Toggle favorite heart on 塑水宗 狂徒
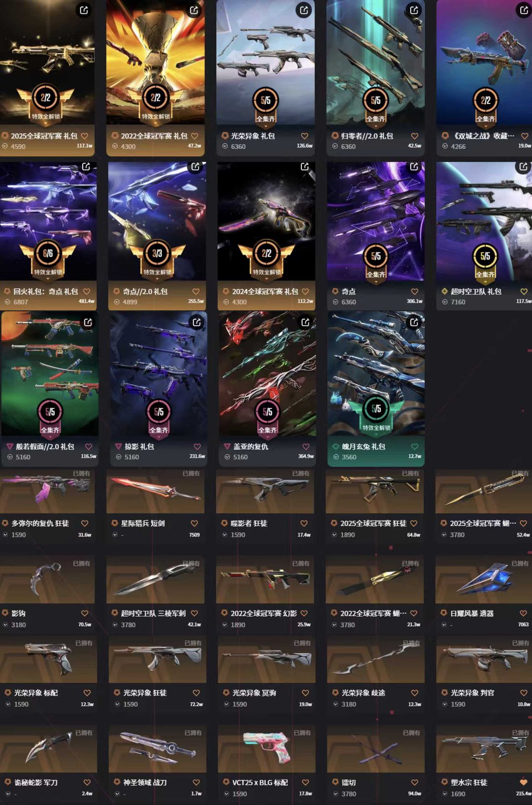 tap(523, 782)
